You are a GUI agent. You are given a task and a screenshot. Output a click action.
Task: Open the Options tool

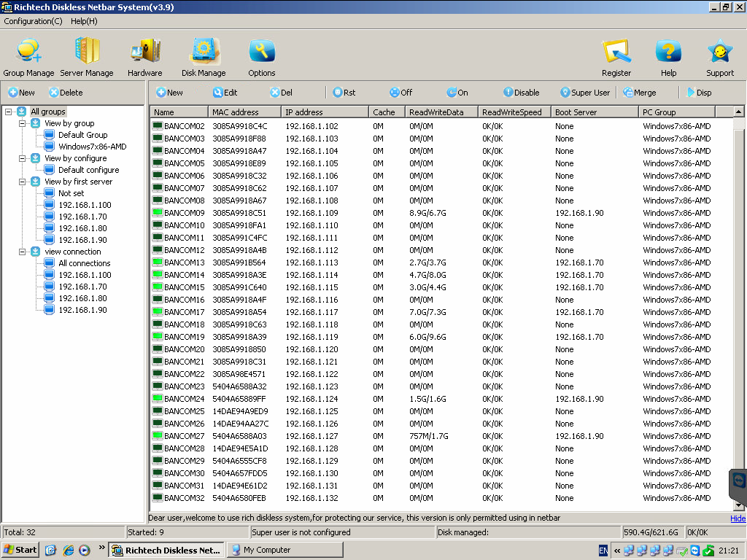point(262,58)
